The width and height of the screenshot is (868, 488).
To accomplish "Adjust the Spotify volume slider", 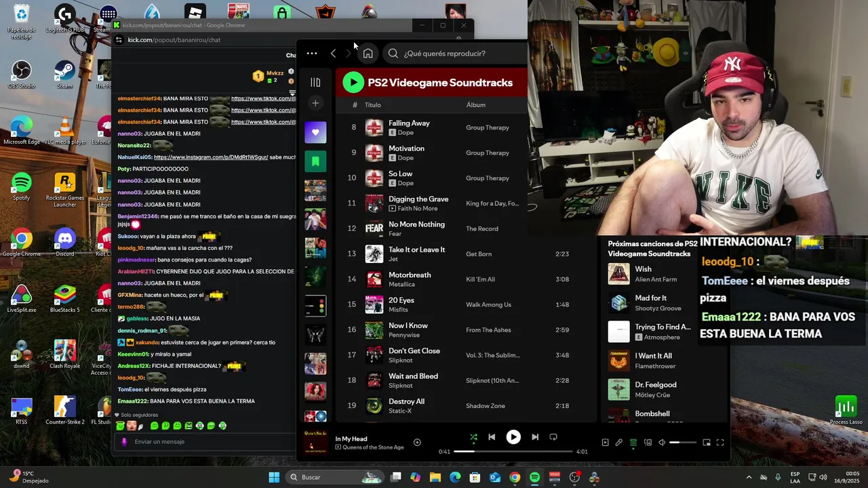I will coord(683,443).
